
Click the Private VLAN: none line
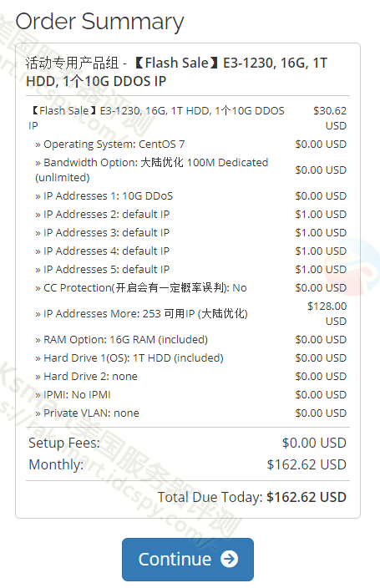click(87, 413)
